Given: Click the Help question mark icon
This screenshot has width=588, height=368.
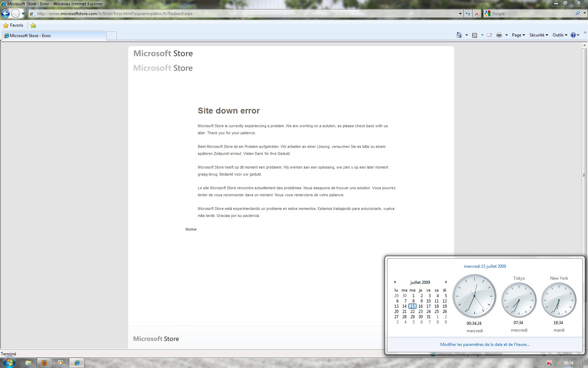Looking at the screenshot, I should tap(573, 35).
